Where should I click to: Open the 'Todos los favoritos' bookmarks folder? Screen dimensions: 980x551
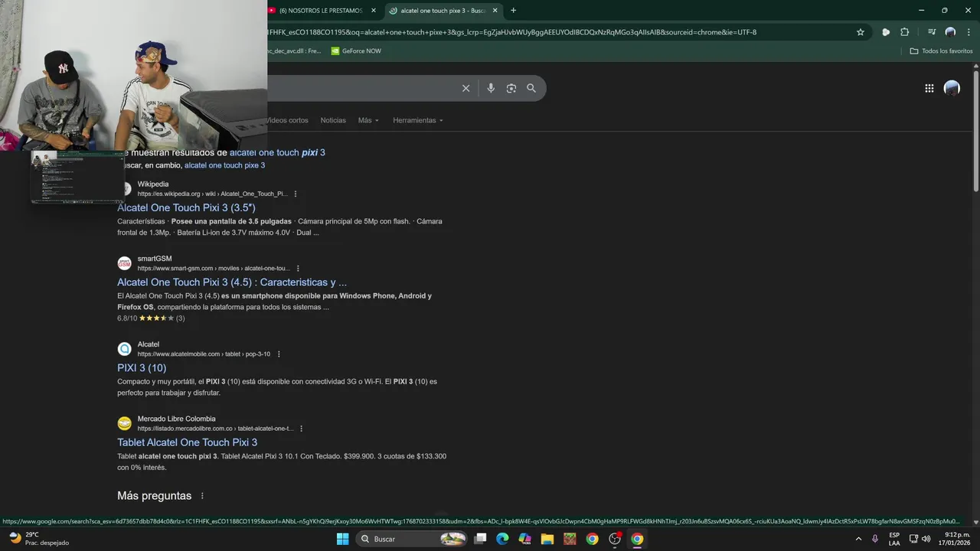pyautogui.click(x=941, y=51)
